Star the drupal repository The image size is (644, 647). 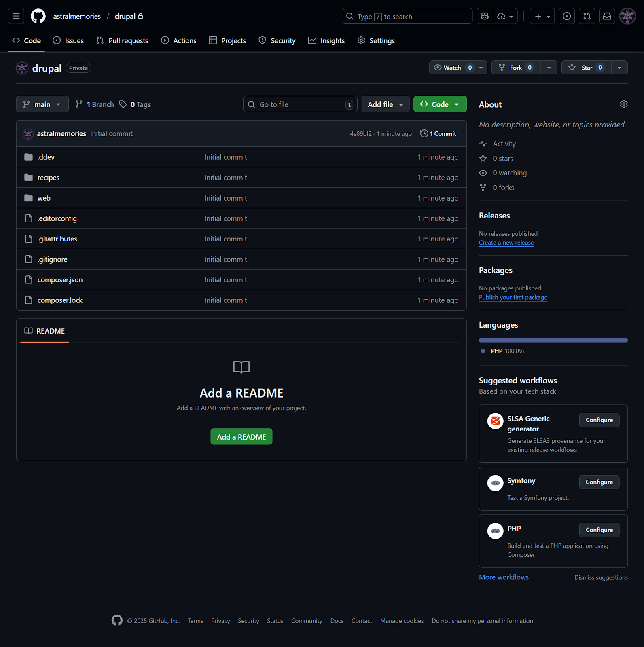(586, 68)
